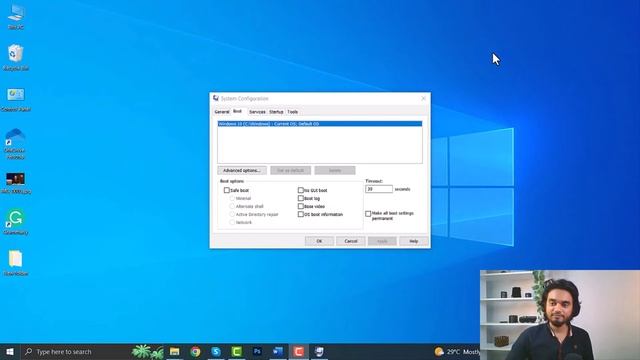The height and width of the screenshot is (360, 640).
Task: Open Help in System Configuration
Action: coord(413,241)
